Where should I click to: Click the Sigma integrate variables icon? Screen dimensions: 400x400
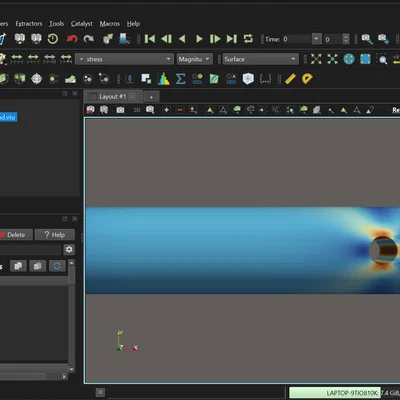pyautogui.click(x=180, y=79)
